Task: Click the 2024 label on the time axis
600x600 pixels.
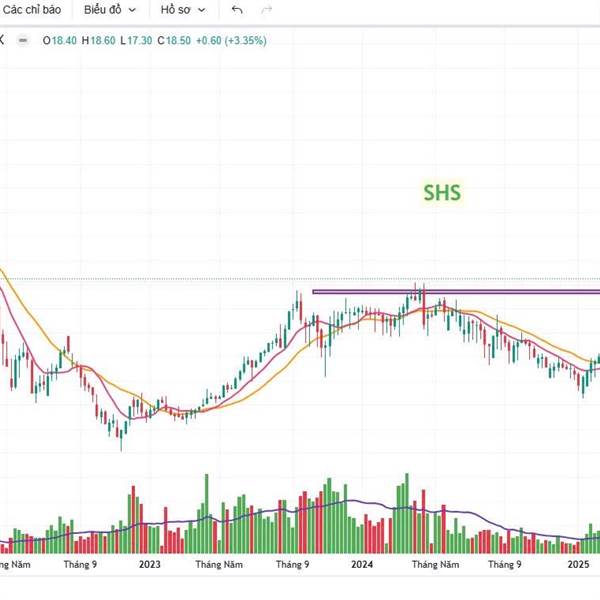Action: 362,564
